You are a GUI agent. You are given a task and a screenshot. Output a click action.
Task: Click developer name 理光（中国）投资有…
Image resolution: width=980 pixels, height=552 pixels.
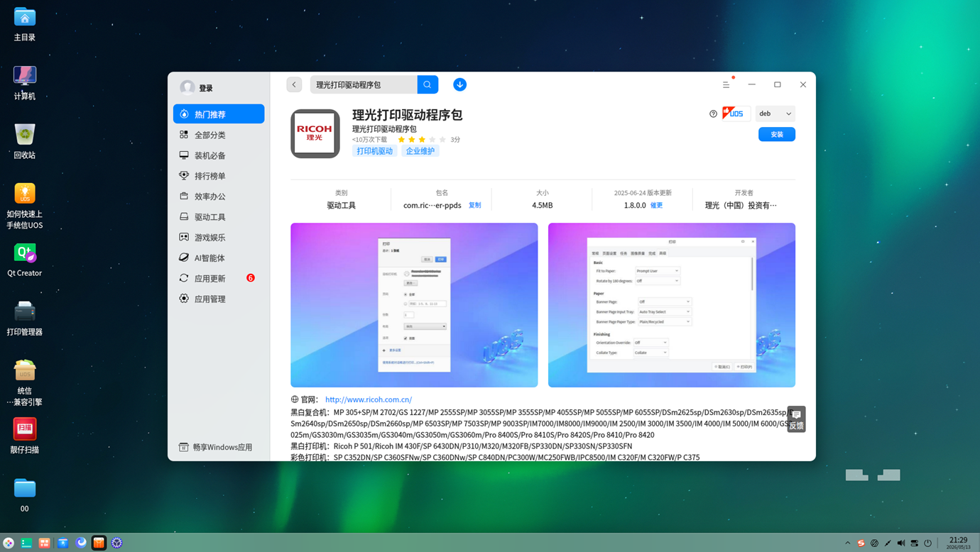tap(741, 205)
